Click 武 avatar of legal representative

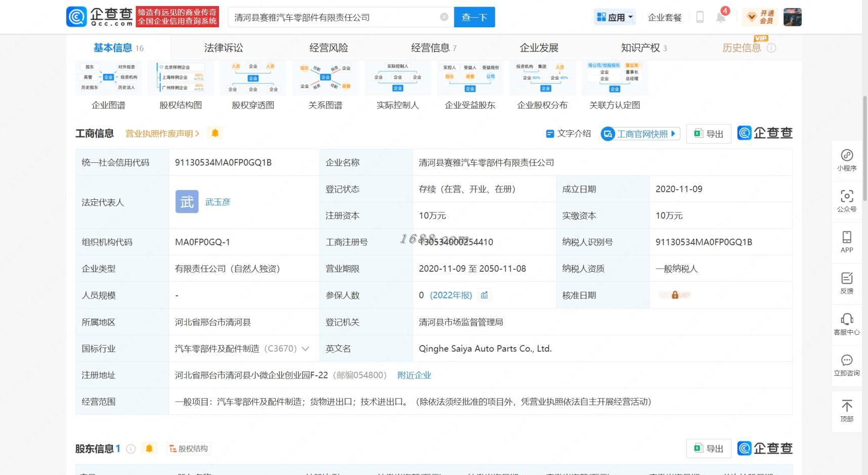pyautogui.click(x=187, y=202)
